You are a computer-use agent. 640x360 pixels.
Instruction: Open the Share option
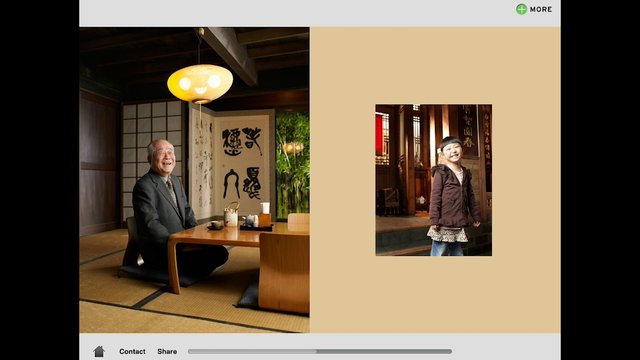167,351
